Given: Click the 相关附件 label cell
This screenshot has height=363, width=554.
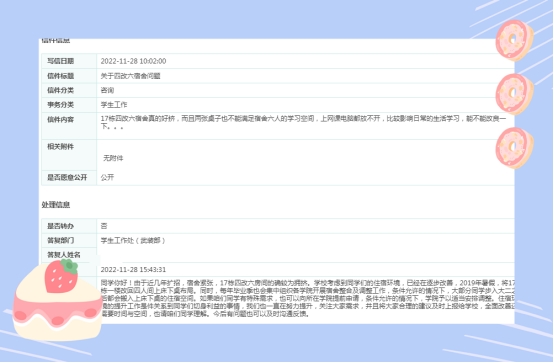Looking at the screenshot, I should click(69, 155).
